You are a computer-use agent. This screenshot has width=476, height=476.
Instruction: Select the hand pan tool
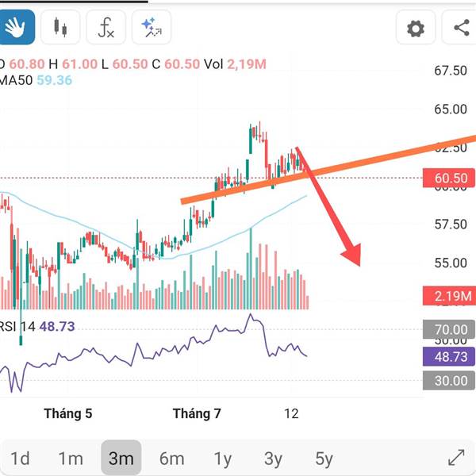pos(16,27)
